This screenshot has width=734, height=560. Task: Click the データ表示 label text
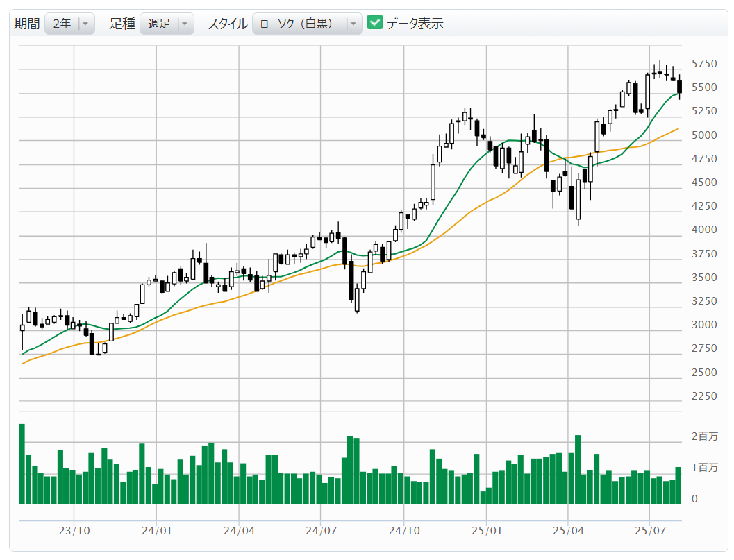[x=415, y=24]
